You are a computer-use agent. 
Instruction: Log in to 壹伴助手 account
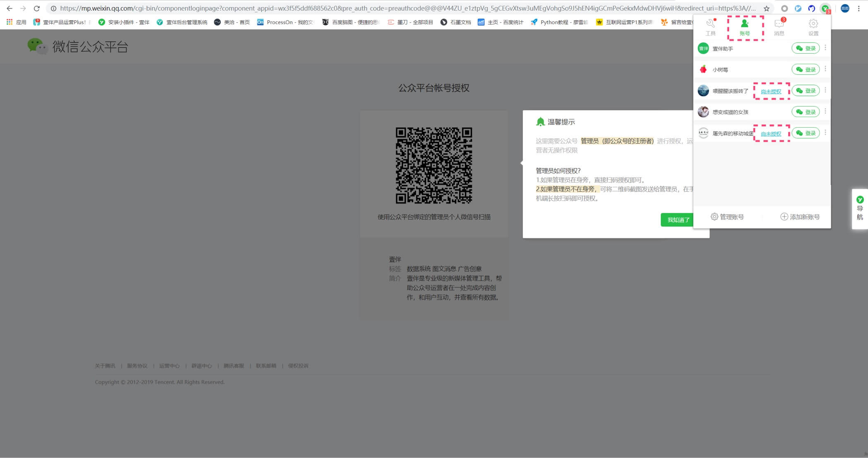[x=806, y=48]
